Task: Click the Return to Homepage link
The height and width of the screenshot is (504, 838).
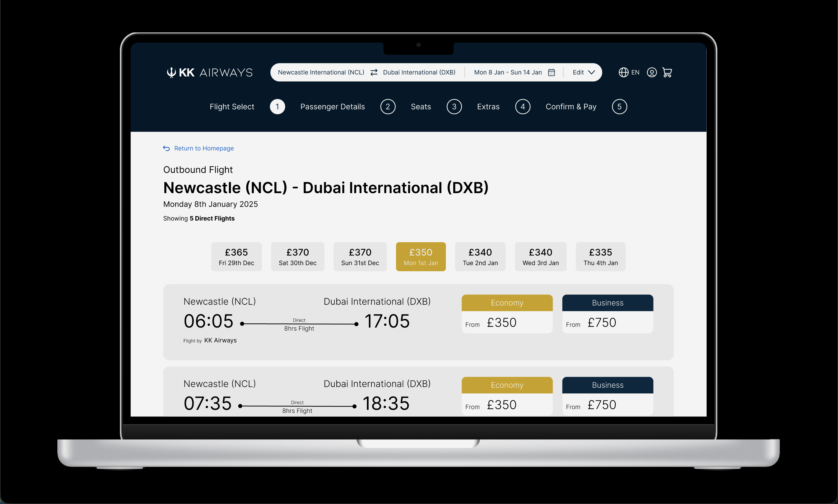Action: (x=204, y=149)
